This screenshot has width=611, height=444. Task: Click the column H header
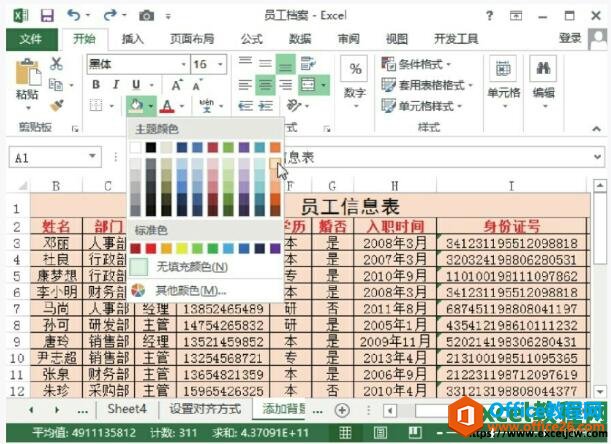click(395, 186)
